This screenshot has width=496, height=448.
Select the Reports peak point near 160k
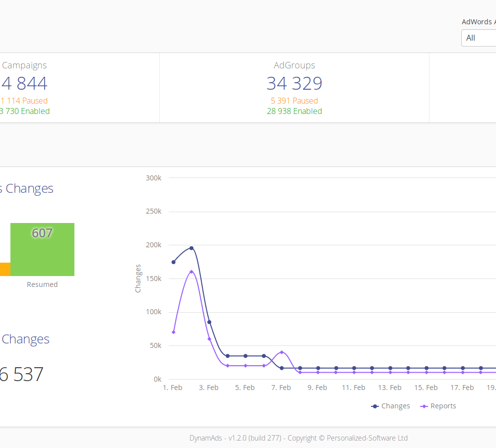(191, 272)
